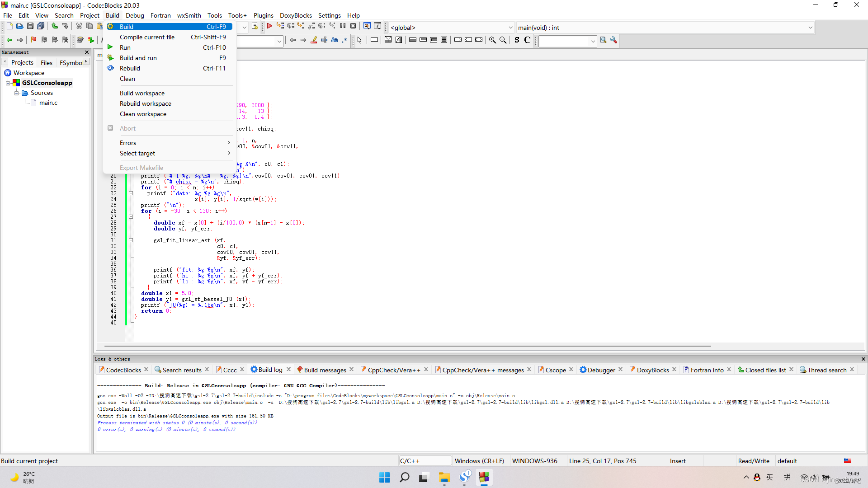Click the Redo toolbar icon

point(65,26)
